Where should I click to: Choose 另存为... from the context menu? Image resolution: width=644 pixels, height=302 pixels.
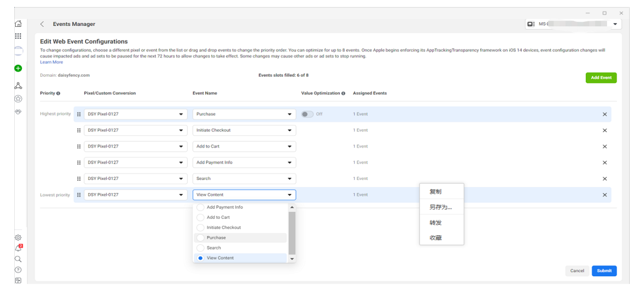point(440,207)
